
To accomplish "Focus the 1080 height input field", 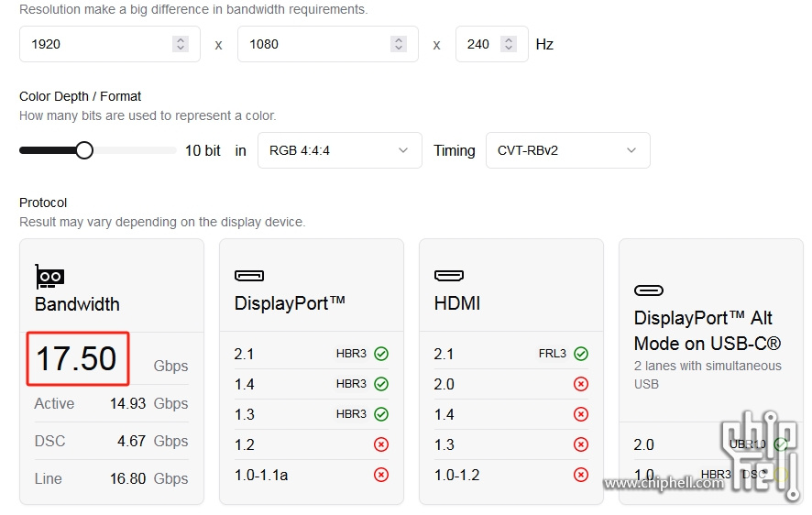I will [x=328, y=44].
